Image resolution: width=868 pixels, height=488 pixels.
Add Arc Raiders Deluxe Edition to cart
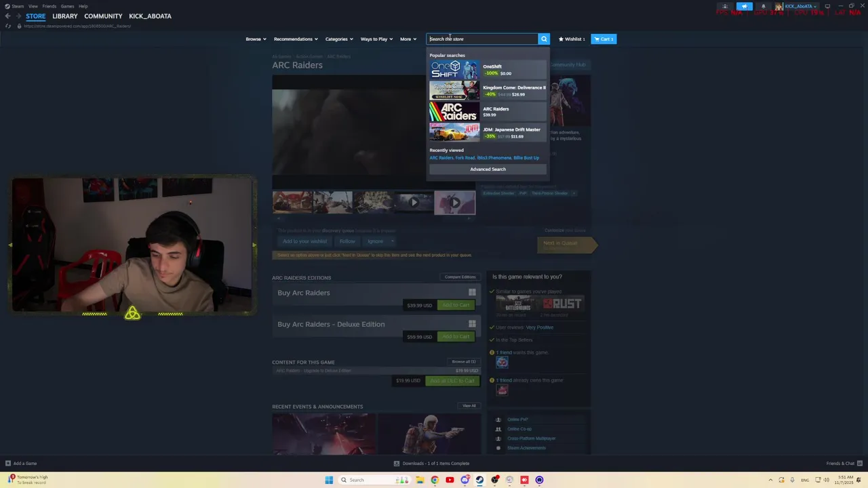(455, 336)
